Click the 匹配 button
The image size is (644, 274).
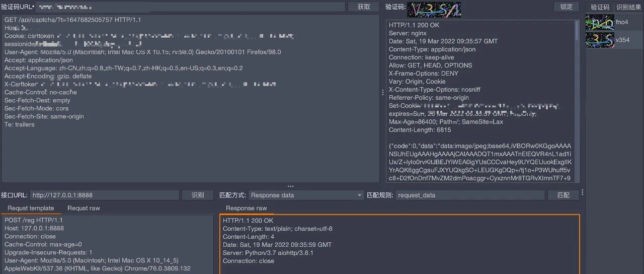click(x=563, y=195)
